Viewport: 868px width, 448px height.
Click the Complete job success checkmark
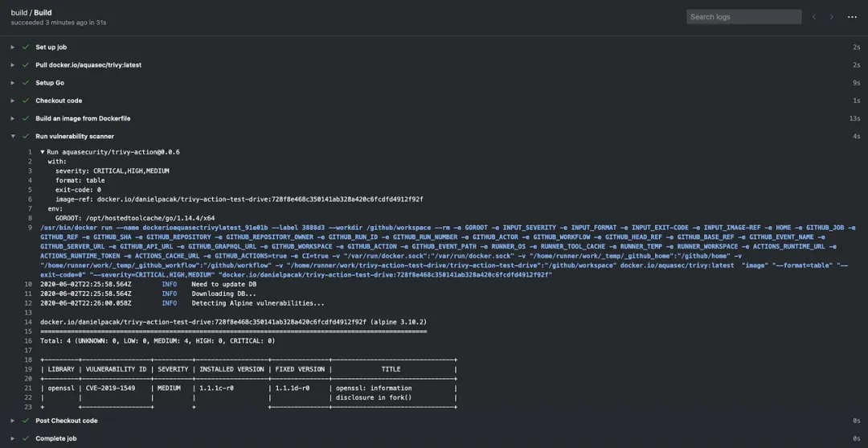(26, 438)
